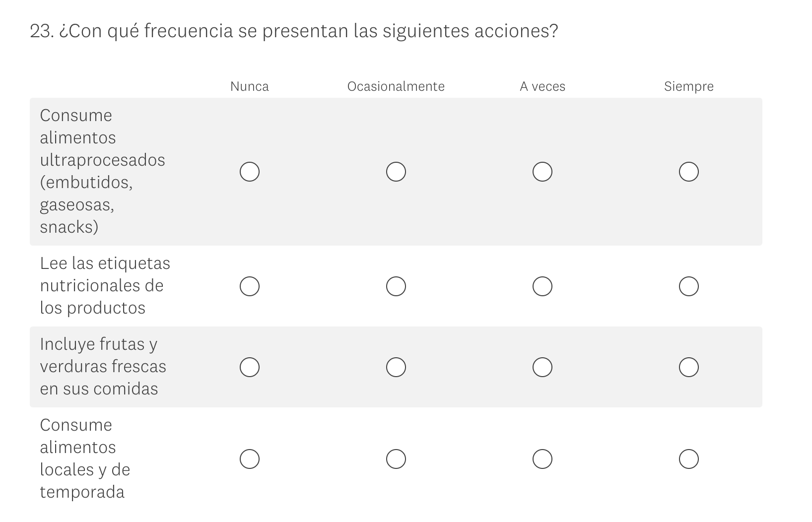
Task: Mark A veces for alimentos ultraprocesados
Action: click(x=542, y=172)
